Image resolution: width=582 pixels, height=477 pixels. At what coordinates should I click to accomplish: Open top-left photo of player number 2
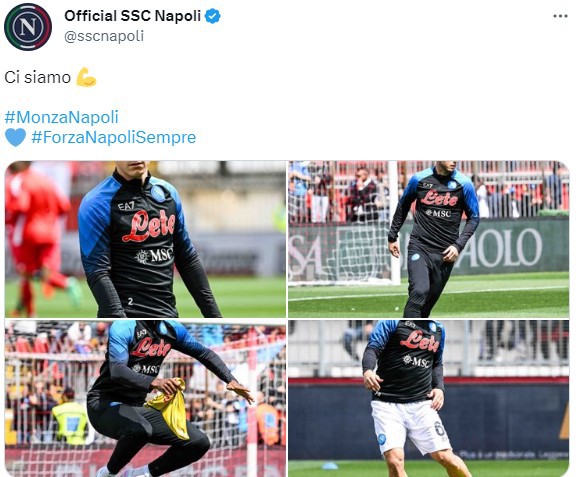[146, 239]
